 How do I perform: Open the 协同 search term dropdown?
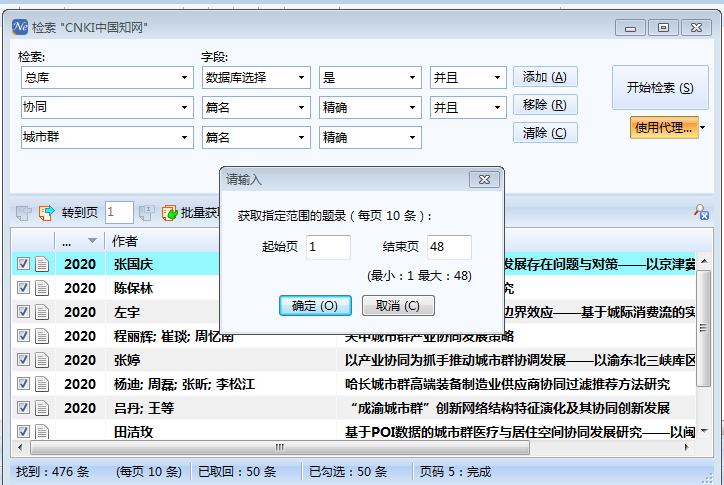pos(184,108)
